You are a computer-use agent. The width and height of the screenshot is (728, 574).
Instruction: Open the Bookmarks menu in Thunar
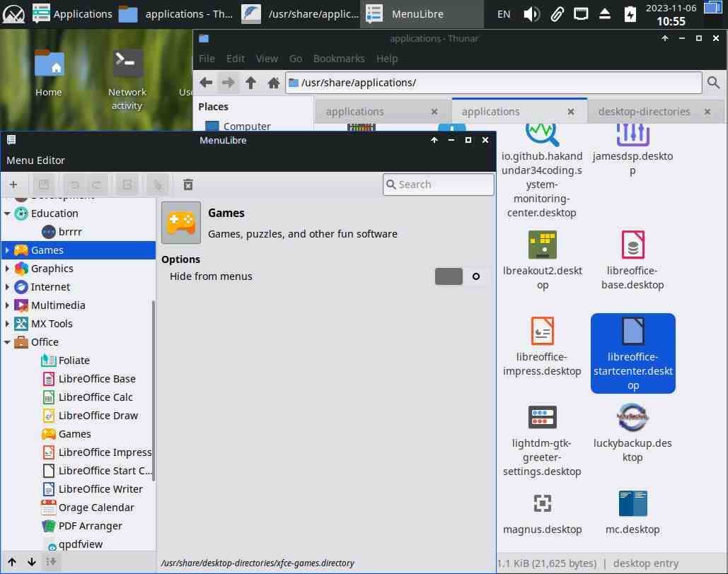tap(339, 59)
